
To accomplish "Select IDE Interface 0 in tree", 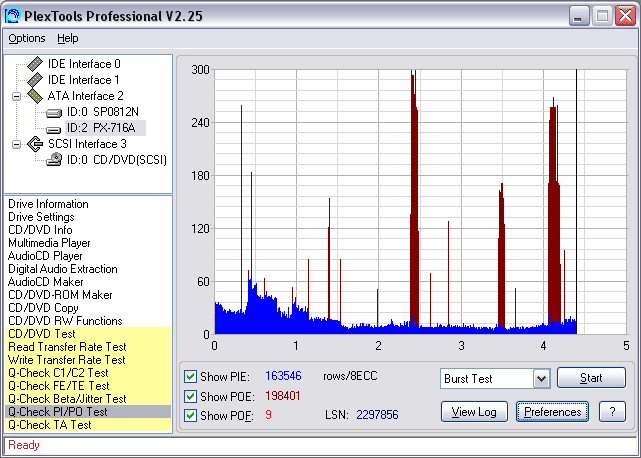I will pyautogui.click(x=84, y=64).
